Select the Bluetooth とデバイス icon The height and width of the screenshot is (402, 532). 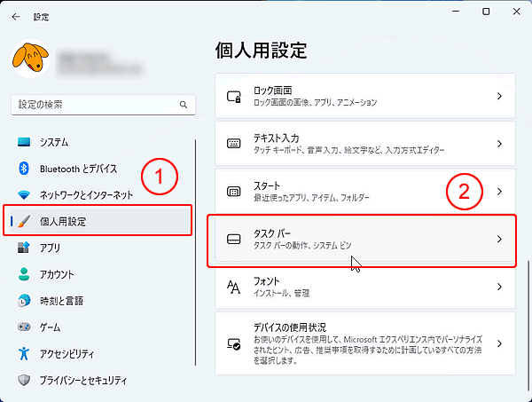point(23,169)
